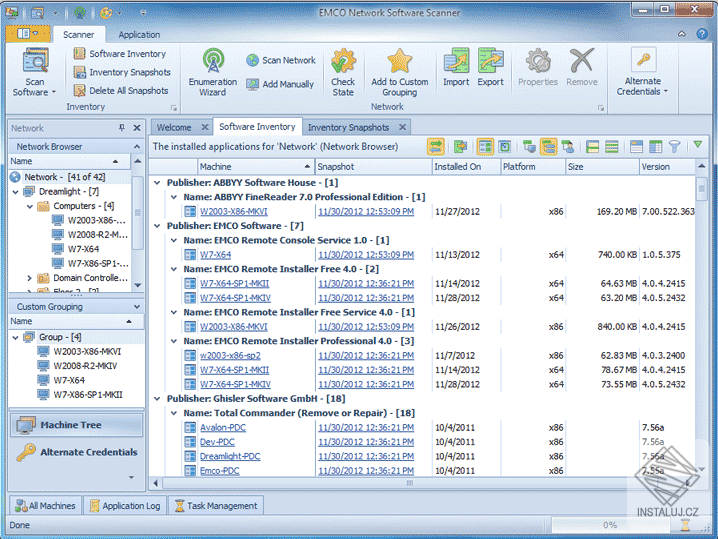This screenshot has width=718, height=539.
Task: Switch to the Scanner ribbon tab
Action: (x=78, y=34)
